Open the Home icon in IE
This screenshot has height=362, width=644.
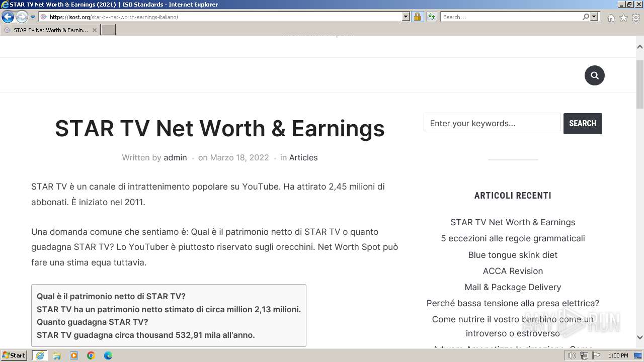pyautogui.click(x=611, y=18)
